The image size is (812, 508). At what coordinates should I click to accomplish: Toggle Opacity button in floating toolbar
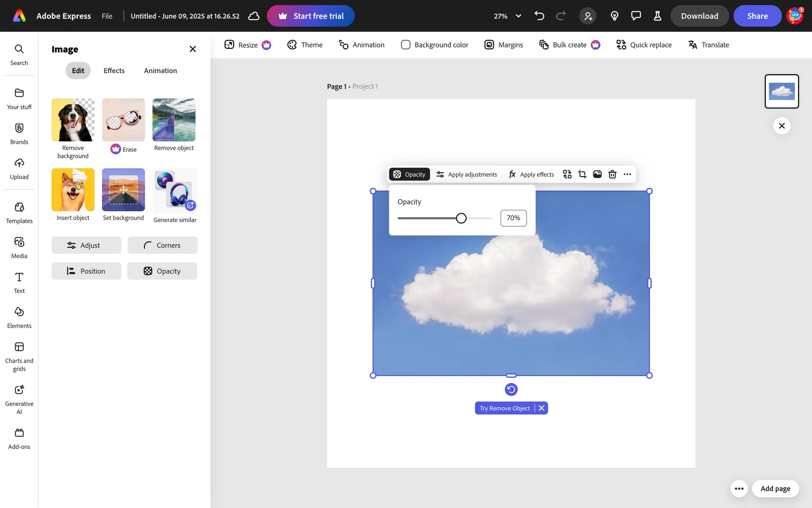(409, 174)
